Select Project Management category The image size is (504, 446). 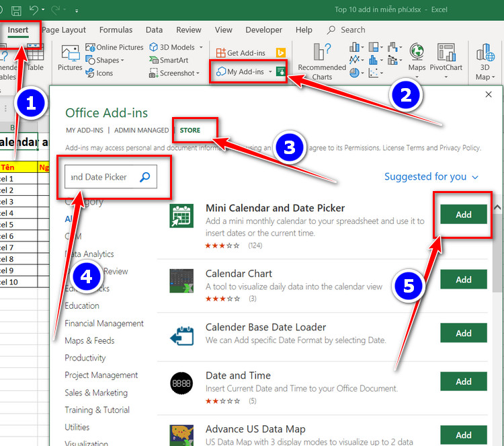click(x=101, y=375)
